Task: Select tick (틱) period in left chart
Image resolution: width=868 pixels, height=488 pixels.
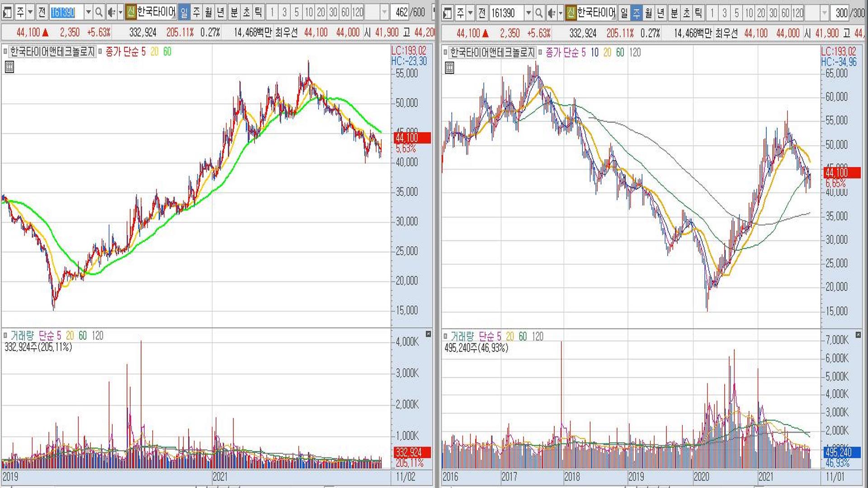Action: point(258,13)
